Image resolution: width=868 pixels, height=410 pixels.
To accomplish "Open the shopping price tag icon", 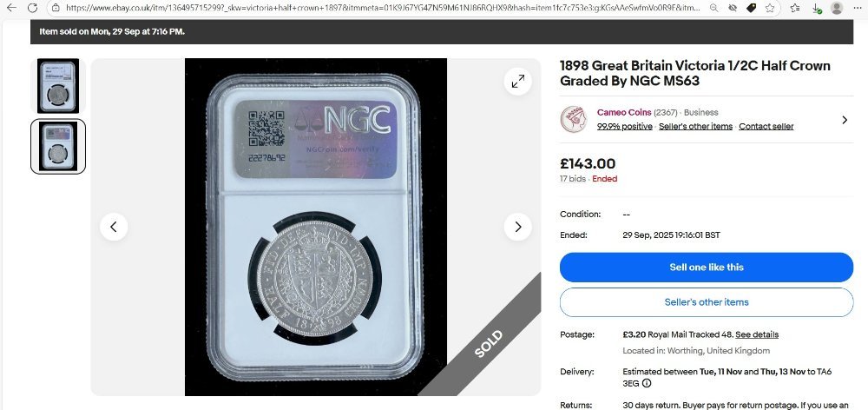I will pyautogui.click(x=751, y=8).
